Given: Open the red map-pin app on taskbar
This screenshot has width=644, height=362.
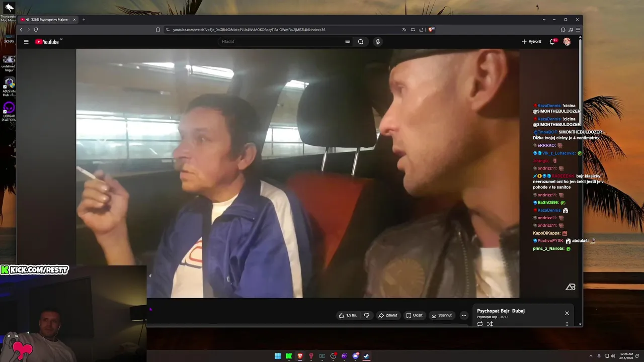Looking at the screenshot, I should (x=311, y=356).
